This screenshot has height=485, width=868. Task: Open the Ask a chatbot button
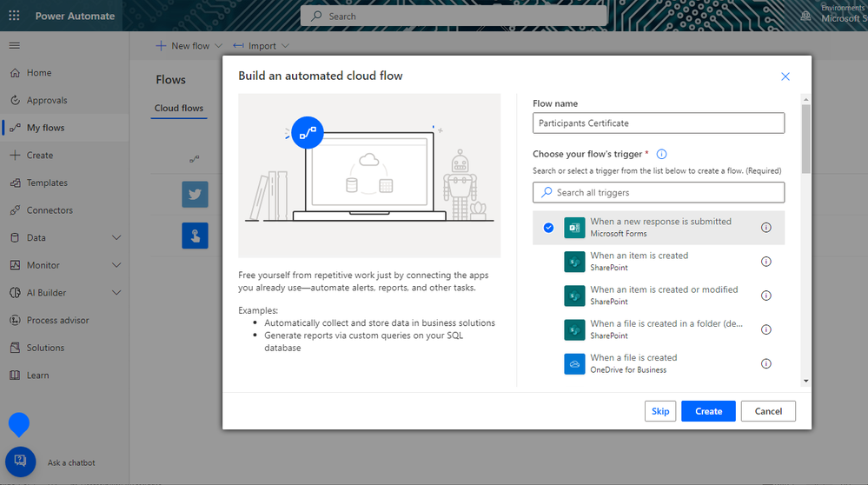click(x=21, y=462)
